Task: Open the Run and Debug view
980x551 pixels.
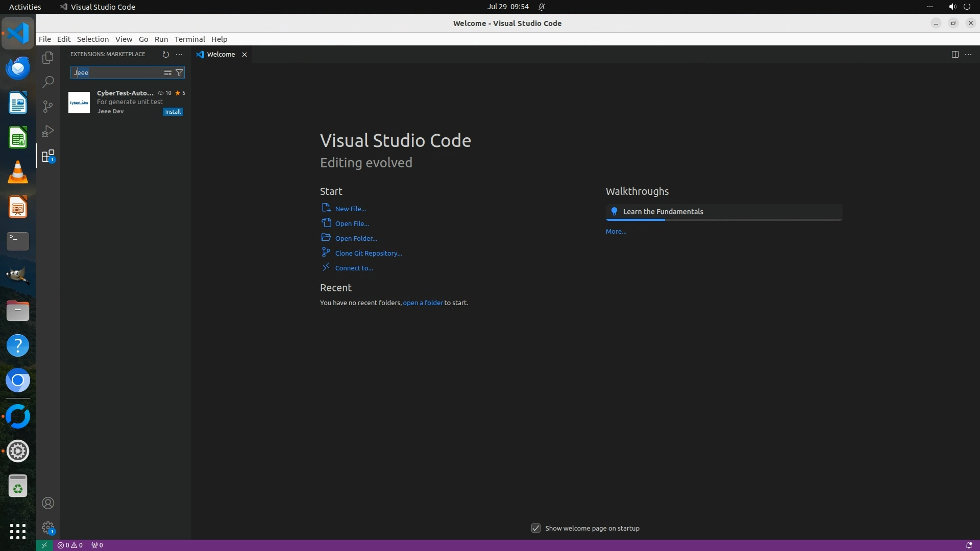Action: 48,131
